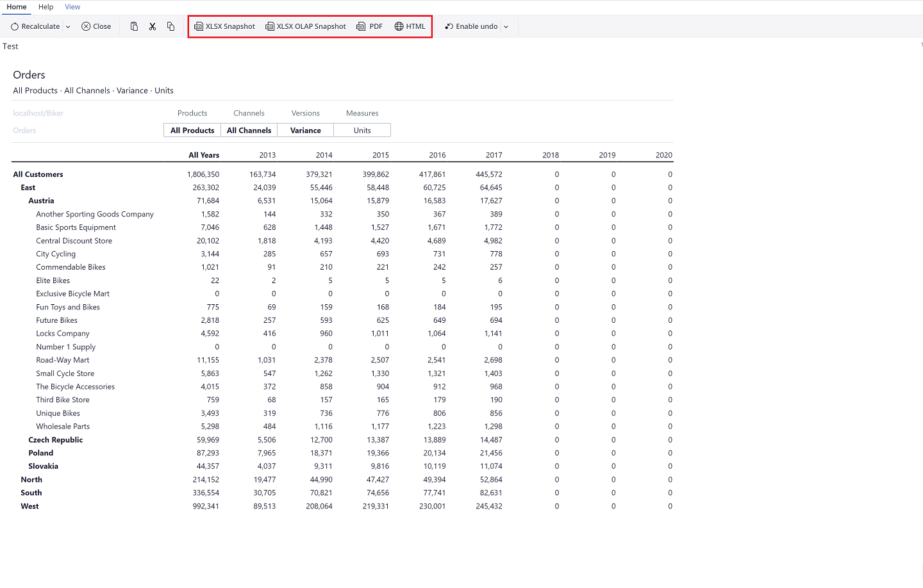This screenshot has width=923, height=588.
Task: Open the Help tab
Action: pyautogui.click(x=46, y=6)
